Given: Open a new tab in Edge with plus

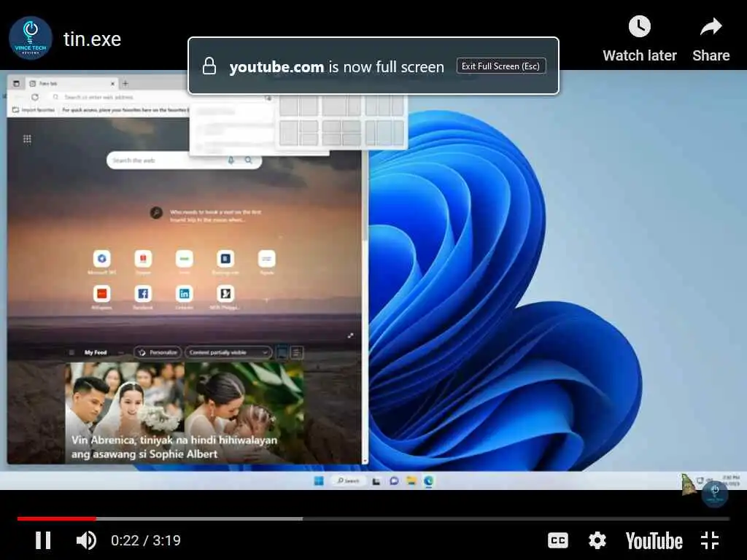Looking at the screenshot, I should pos(125,83).
